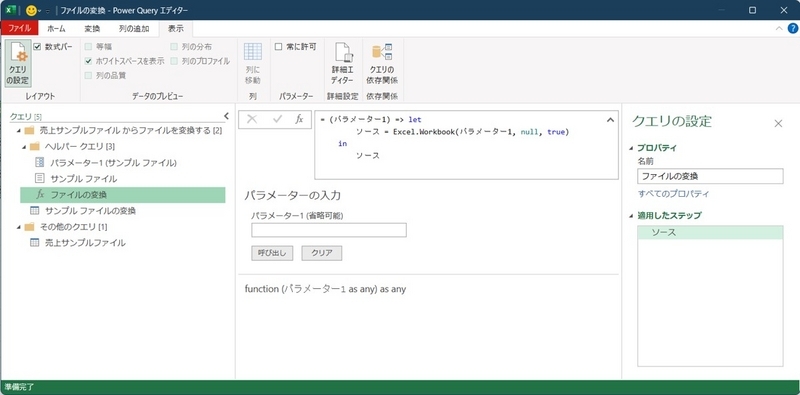This screenshot has height=395, width=800.
Task: Click the cancel X icon in formula bar
Action: pyautogui.click(x=252, y=119)
